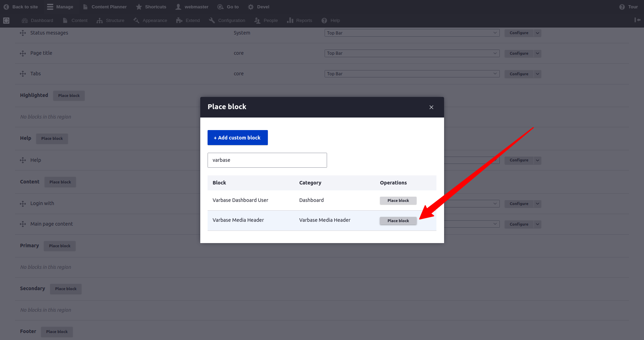This screenshot has height=340, width=644.
Task: Click the Back to site arrow icon
Action: [x=6, y=7]
